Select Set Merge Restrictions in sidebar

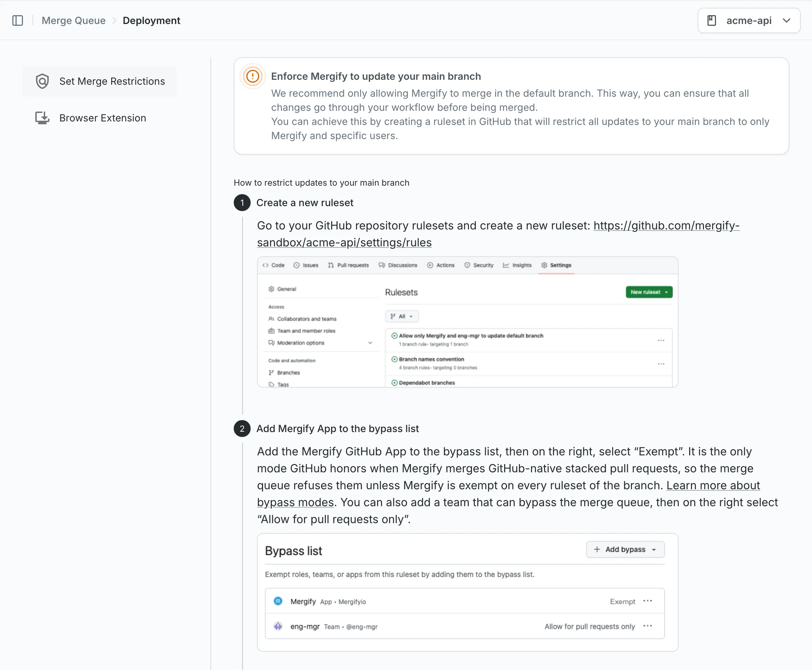point(100,81)
